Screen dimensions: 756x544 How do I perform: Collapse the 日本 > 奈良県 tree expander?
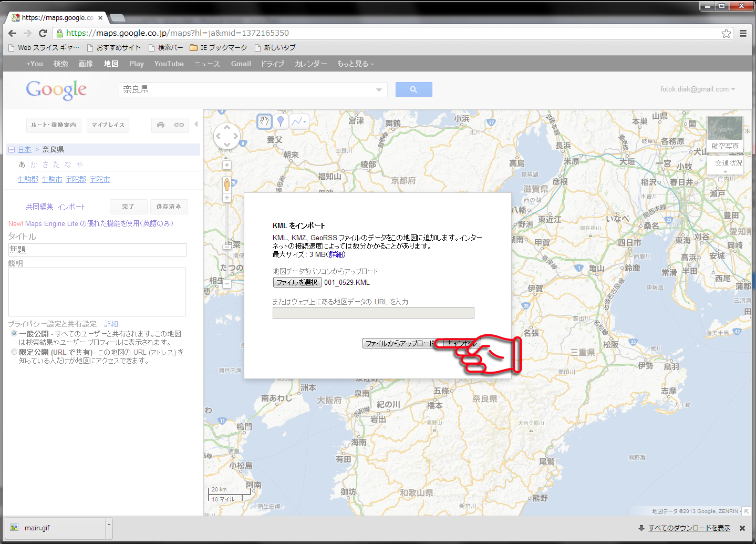[x=11, y=150]
